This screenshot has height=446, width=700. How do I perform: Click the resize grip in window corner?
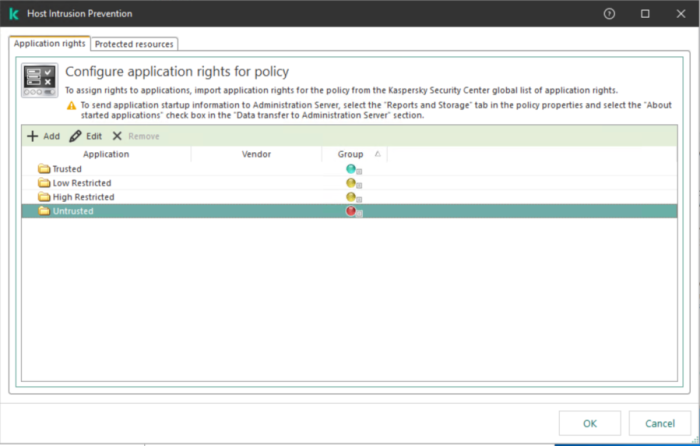pyautogui.click(x=695, y=441)
